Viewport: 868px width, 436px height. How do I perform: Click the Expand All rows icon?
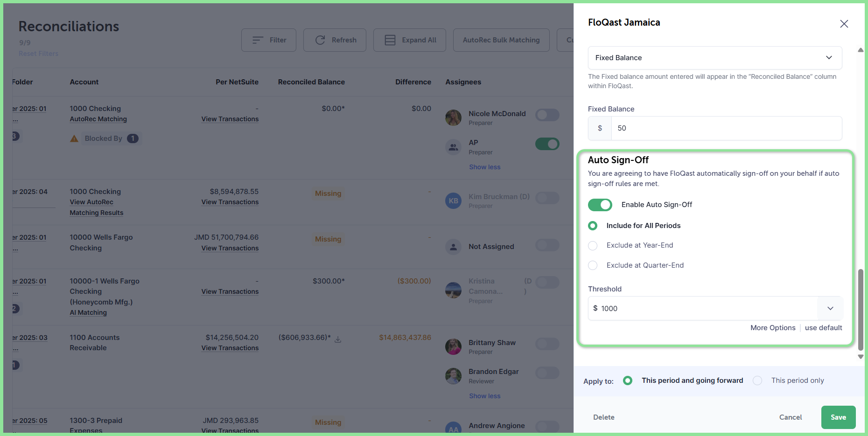point(390,40)
